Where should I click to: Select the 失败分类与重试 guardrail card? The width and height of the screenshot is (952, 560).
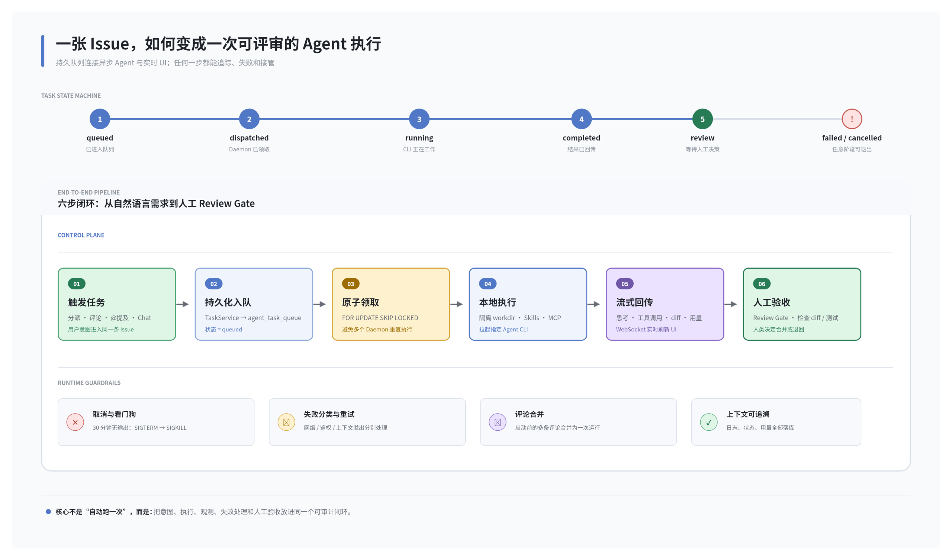[x=367, y=422]
